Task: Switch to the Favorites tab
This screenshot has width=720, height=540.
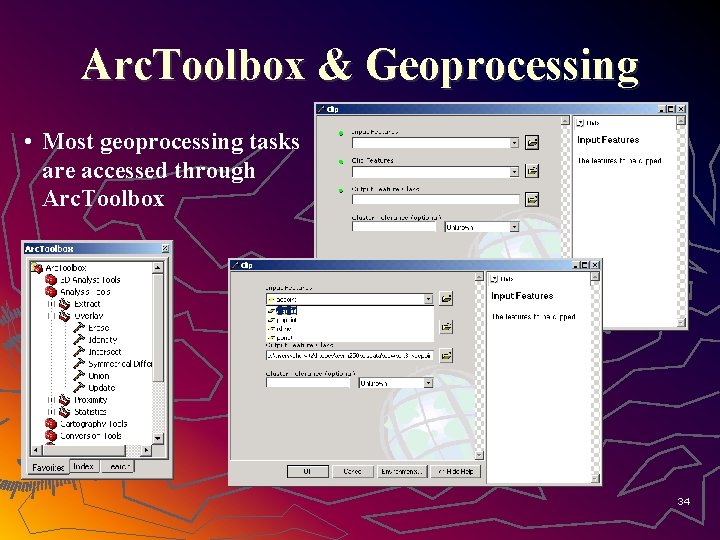Action: click(48, 467)
